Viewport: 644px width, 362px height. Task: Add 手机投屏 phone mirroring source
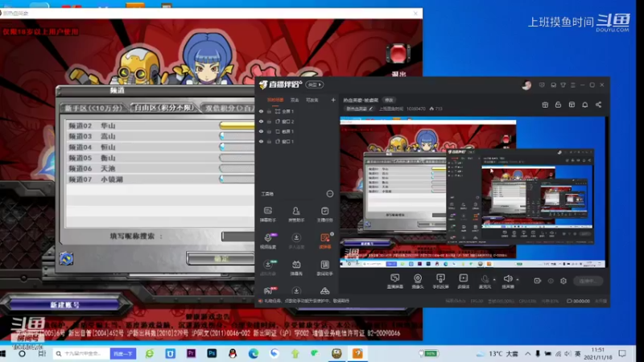pos(440,281)
